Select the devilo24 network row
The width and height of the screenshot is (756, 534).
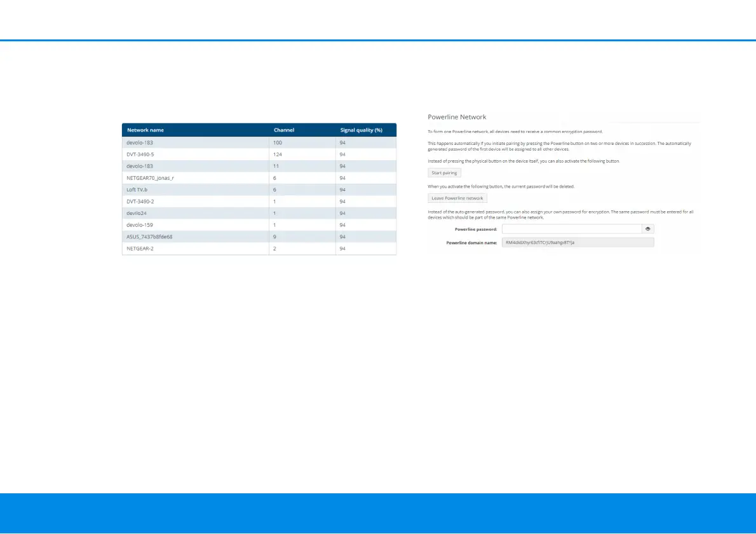[x=259, y=213]
